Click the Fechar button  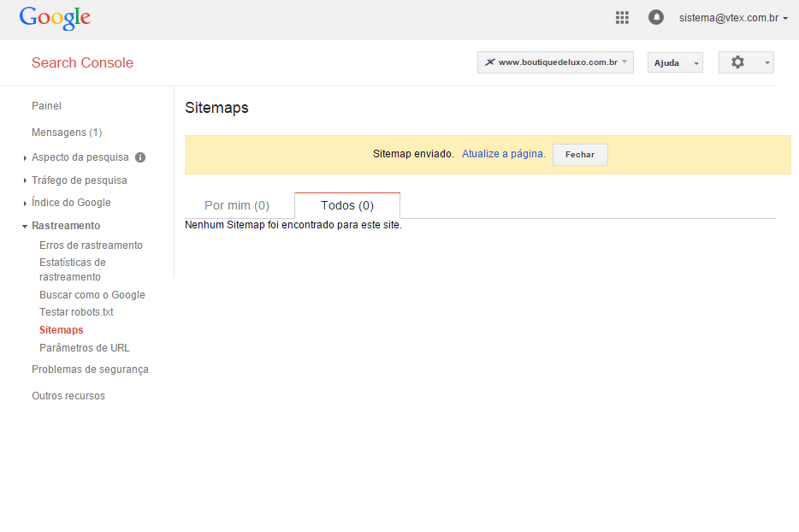(580, 154)
